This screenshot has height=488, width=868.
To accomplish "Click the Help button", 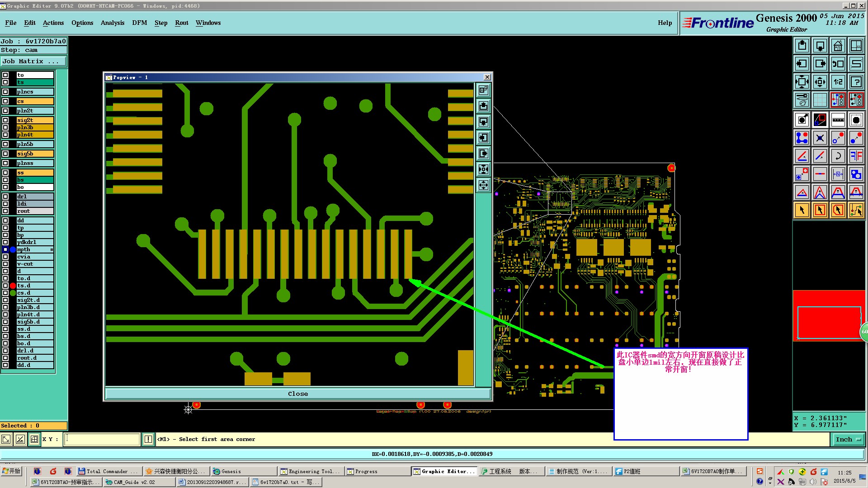I will [665, 23].
